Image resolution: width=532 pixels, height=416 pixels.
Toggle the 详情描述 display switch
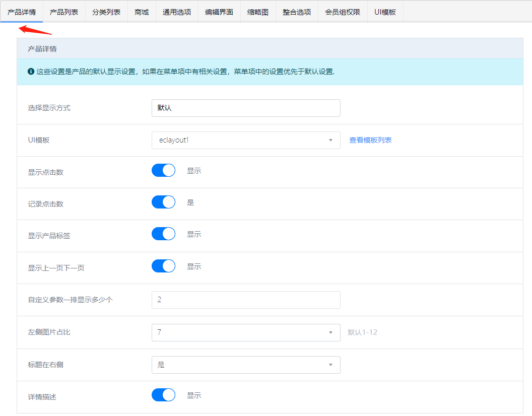point(163,395)
